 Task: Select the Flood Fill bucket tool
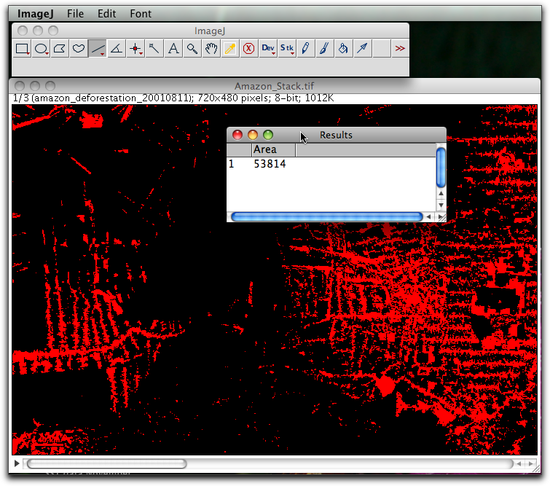point(343,48)
